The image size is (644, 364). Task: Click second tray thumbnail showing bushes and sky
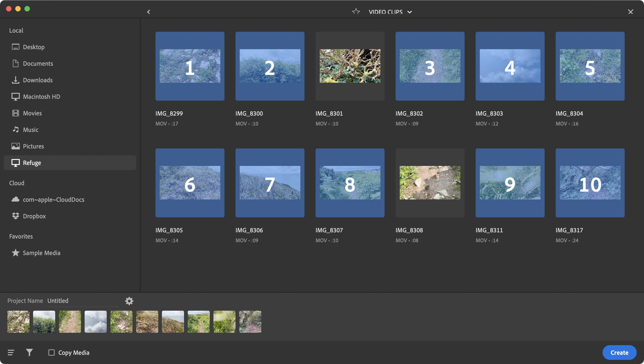click(x=44, y=321)
